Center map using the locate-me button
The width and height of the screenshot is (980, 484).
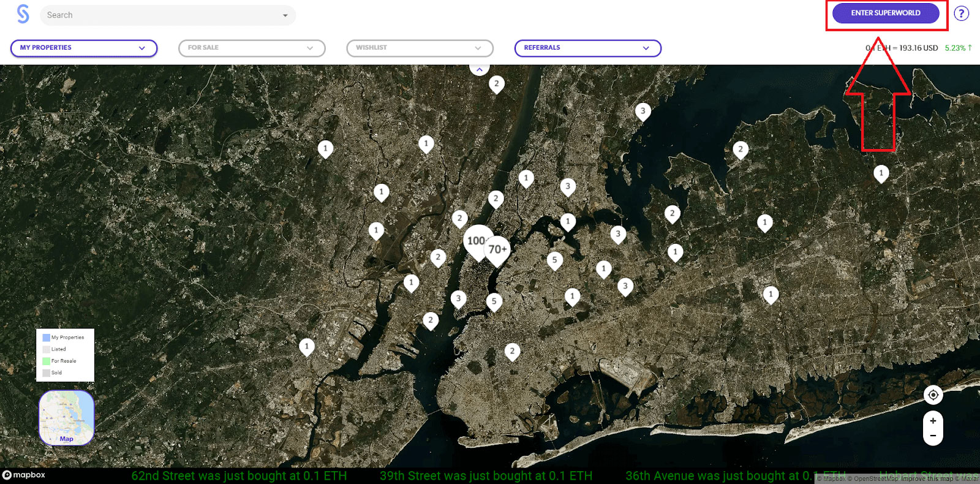click(933, 395)
